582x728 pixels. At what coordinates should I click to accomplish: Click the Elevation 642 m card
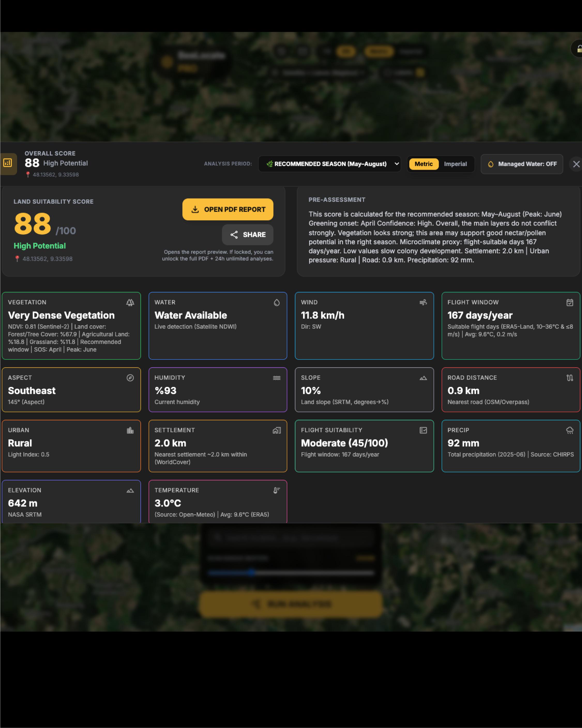71,502
